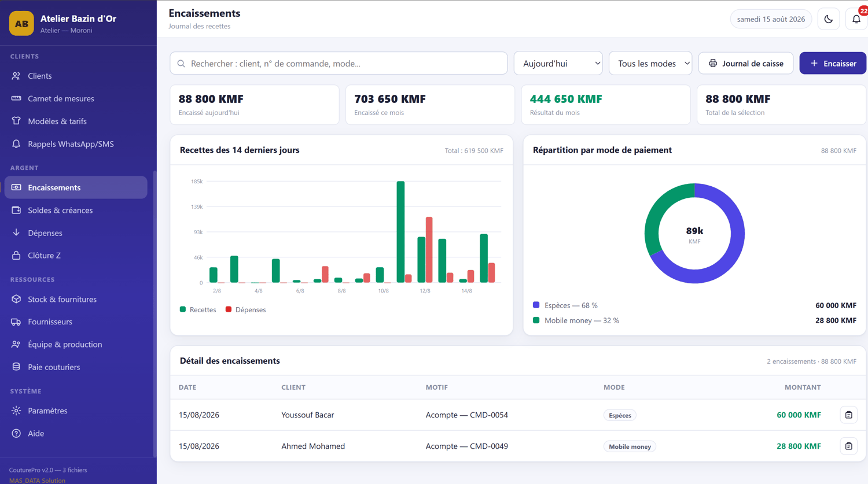
Task: Expand the Tous les modes dropdown
Action: point(650,64)
